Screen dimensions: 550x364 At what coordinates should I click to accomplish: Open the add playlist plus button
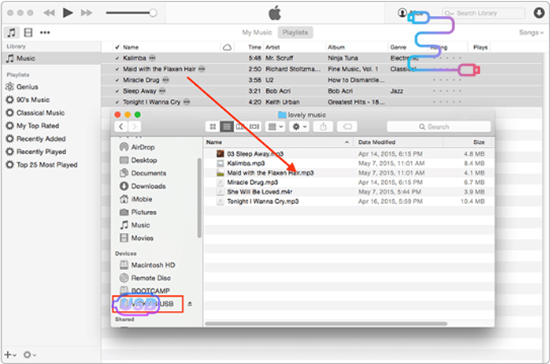point(10,355)
